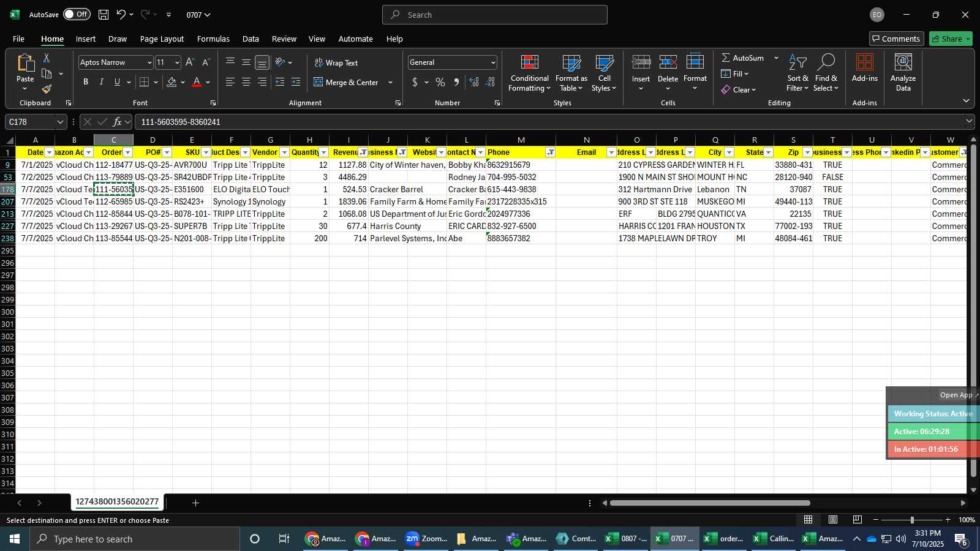Click the Save icon in title bar

pyautogui.click(x=104, y=15)
